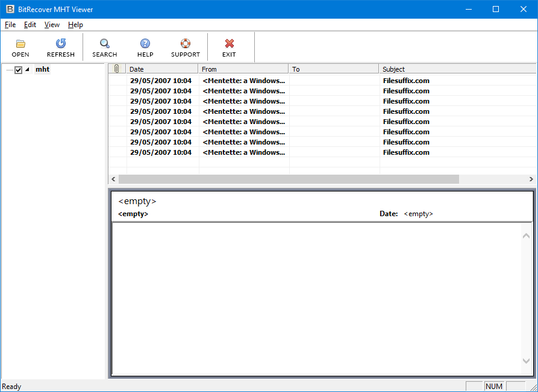Click the message list horizontal scrollbar thumb
This screenshot has height=392, width=538.
pyautogui.click(x=289, y=179)
